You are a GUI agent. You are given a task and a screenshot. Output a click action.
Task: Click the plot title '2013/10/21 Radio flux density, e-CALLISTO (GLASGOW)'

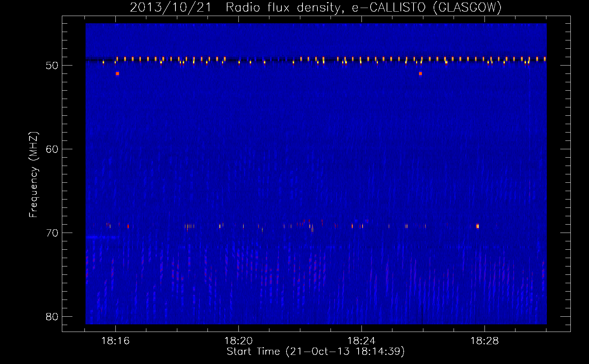point(316,8)
